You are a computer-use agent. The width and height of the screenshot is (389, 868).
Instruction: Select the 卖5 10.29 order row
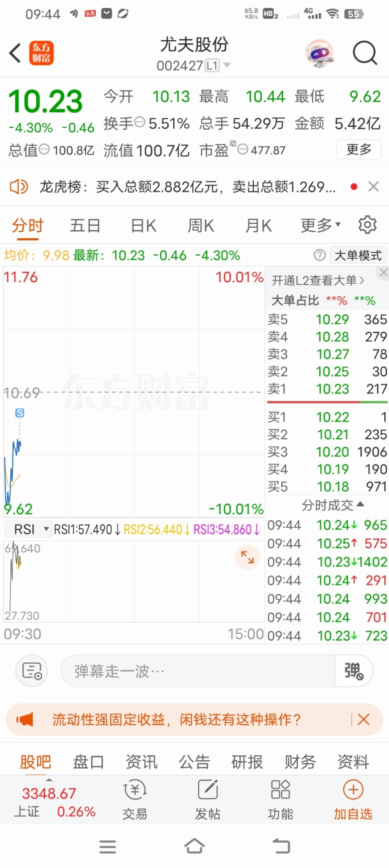[x=327, y=319]
